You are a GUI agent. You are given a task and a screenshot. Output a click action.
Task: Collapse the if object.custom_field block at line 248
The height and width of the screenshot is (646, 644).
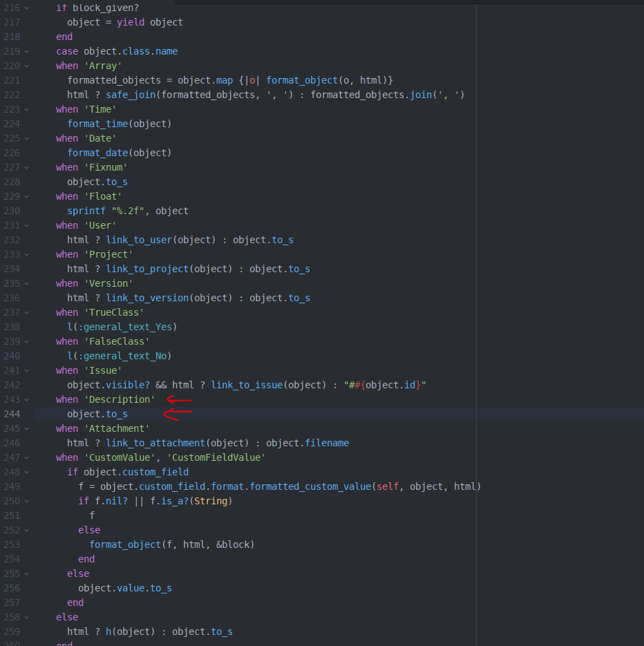[x=26, y=472]
